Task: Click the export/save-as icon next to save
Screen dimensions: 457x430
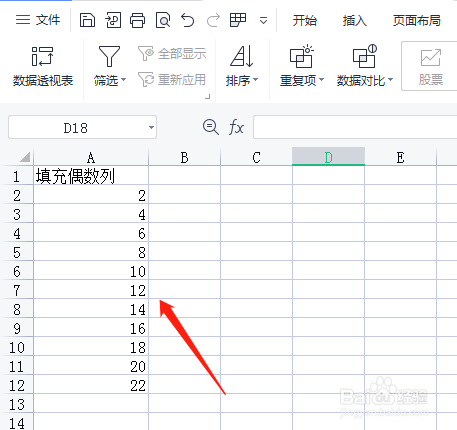Action: pyautogui.click(x=113, y=20)
